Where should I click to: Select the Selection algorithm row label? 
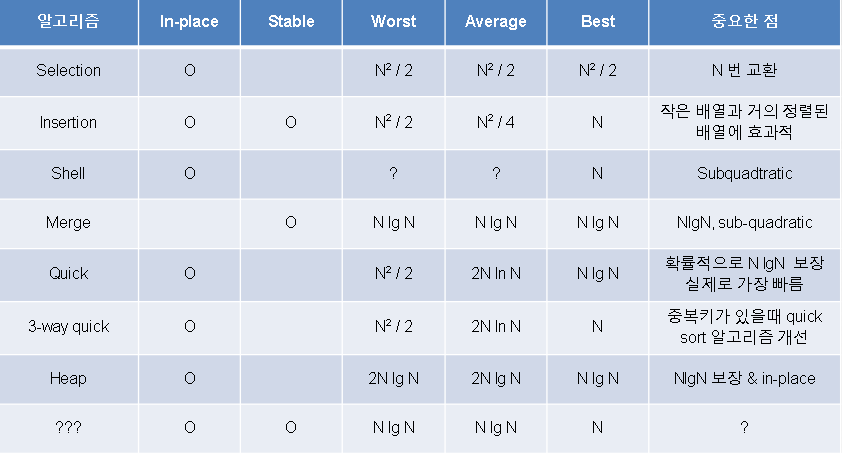68,70
